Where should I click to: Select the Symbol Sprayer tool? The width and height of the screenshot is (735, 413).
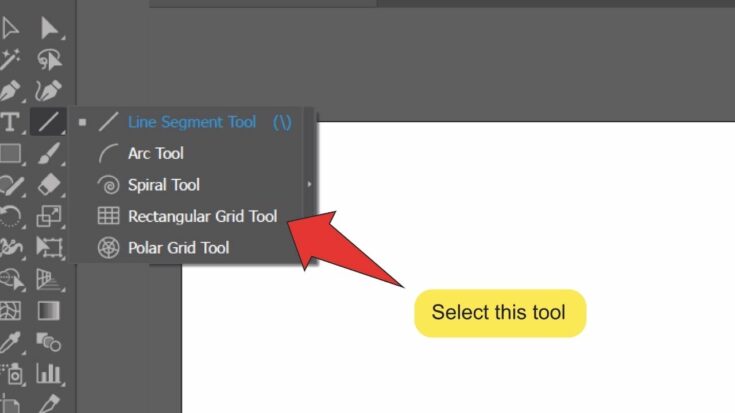[x=12, y=374]
